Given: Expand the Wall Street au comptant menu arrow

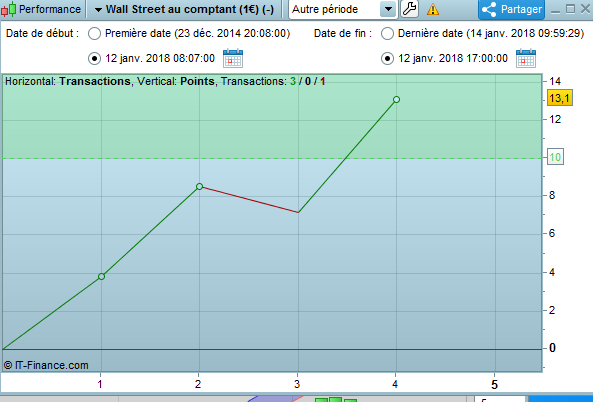Looking at the screenshot, I should click(98, 10).
